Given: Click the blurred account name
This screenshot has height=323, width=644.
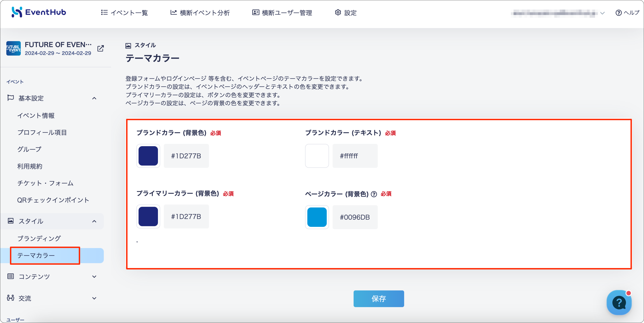Looking at the screenshot, I should pos(554,13).
